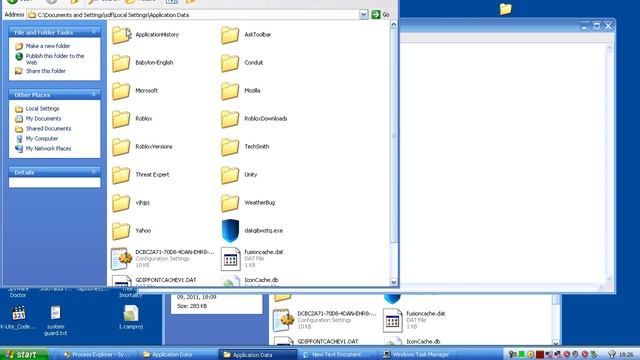Viewport: 640px width, 360px height.
Task: Click Make a new folder
Action: pyautogui.click(x=43, y=46)
